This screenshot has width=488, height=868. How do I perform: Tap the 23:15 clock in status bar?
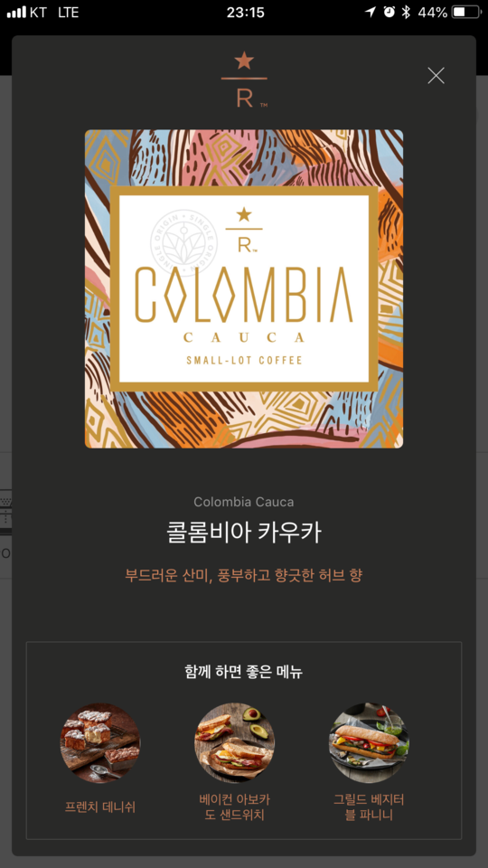[x=245, y=12]
